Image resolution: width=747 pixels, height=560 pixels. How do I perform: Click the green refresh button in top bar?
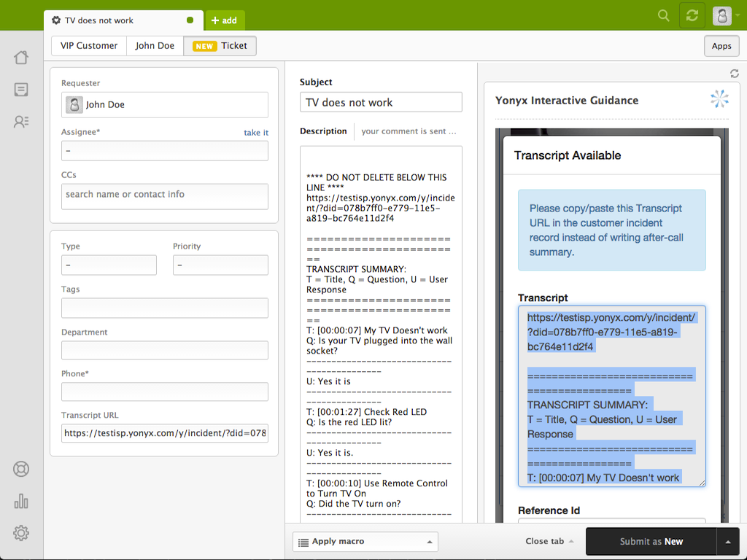coord(691,15)
